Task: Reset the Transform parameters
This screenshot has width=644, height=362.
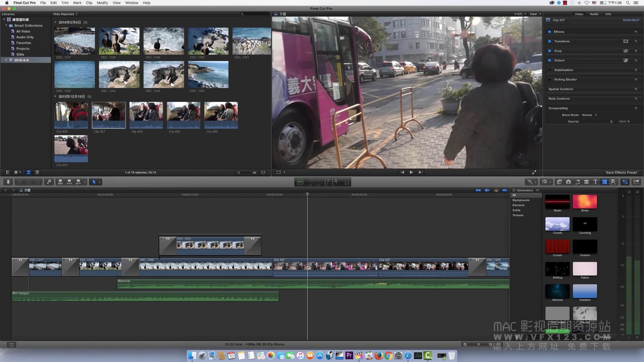Action: click(636, 42)
